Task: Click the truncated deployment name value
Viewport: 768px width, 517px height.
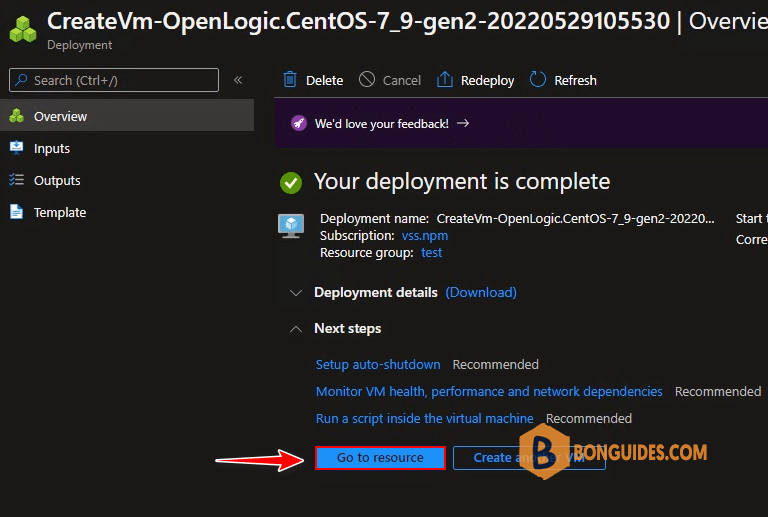Action: point(576,219)
